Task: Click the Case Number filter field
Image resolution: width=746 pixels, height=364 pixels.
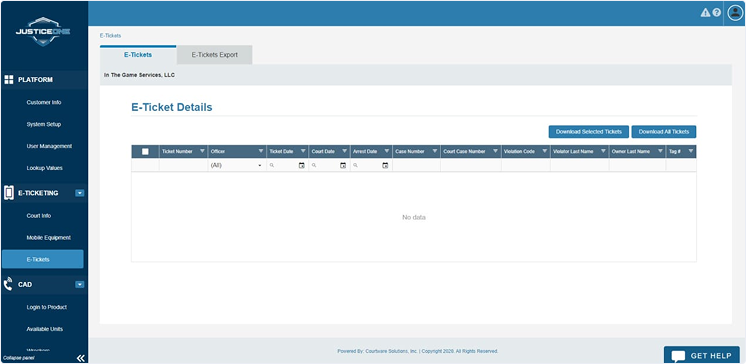Action: click(416, 166)
